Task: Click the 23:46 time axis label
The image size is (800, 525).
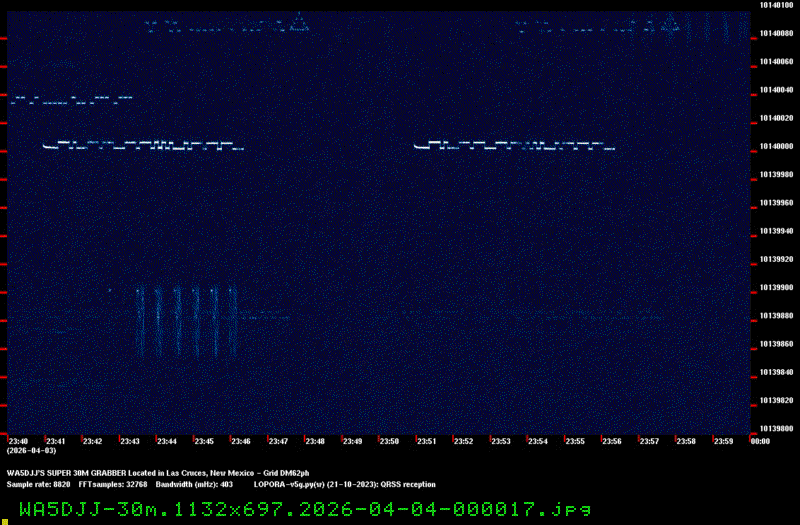Action: point(241,441)
